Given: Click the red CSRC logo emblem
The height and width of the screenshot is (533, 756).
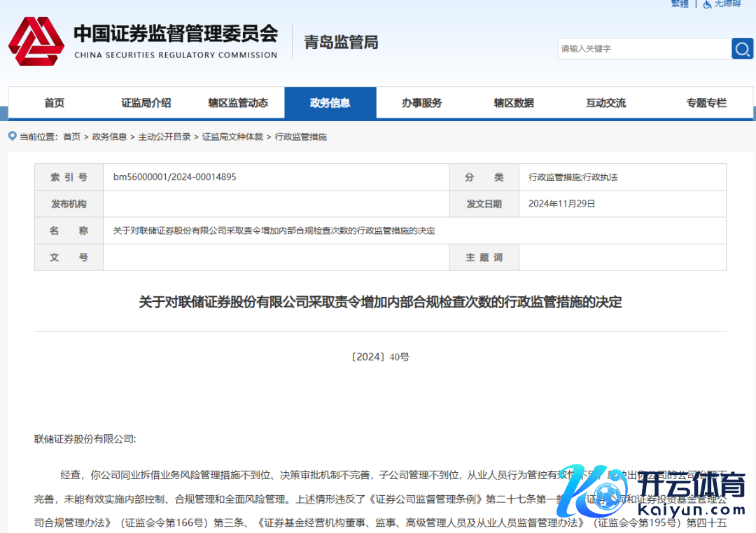Looking at the screenshot, I should click(36, 42).
